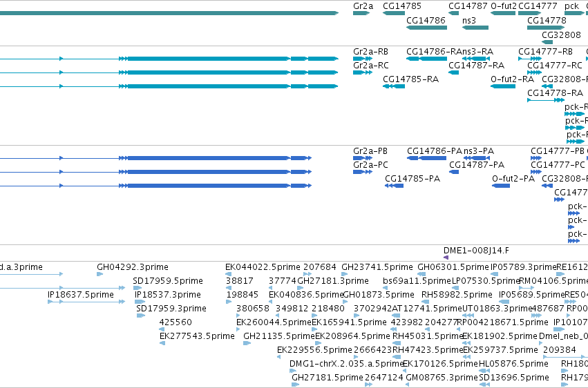This screenshot has height=388, width=588.
Task: Select the CG14785 gene label
Action: click(402, 6)
